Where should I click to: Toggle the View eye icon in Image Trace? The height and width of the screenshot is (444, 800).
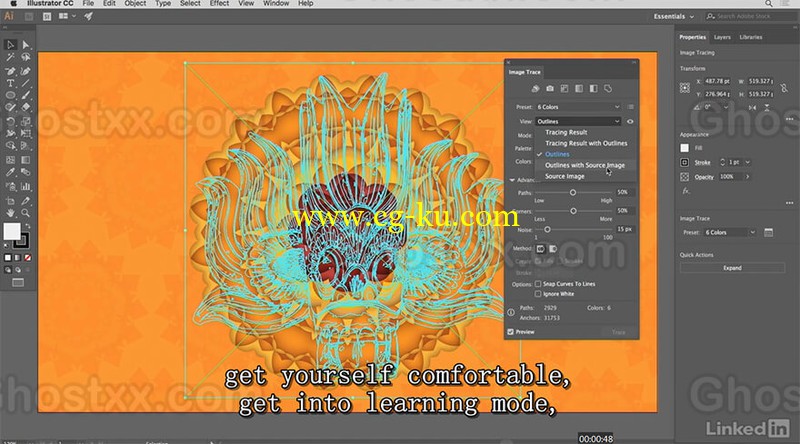pos(630,121)
